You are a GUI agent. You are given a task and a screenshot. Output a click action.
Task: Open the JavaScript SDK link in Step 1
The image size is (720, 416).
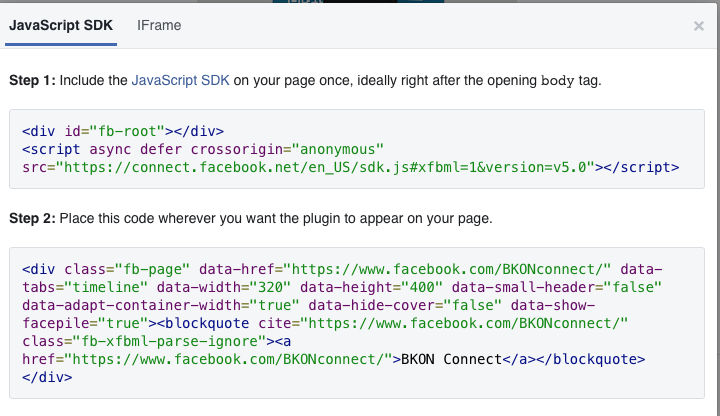[181, 81]
